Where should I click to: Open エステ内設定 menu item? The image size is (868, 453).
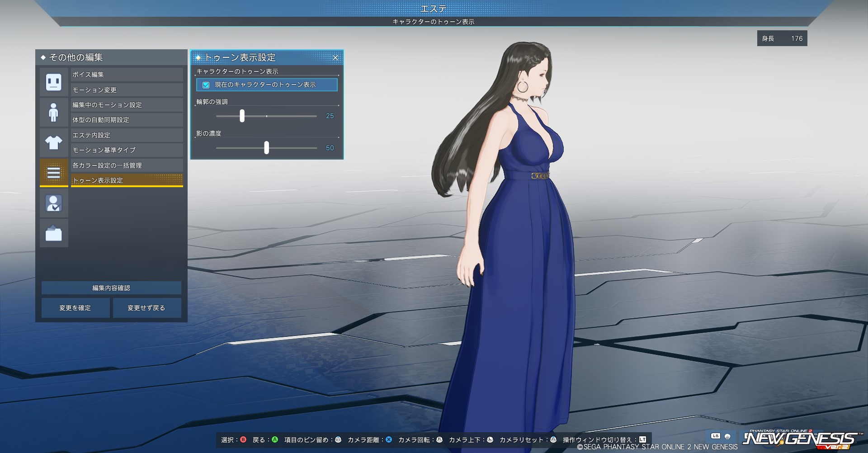127,135
